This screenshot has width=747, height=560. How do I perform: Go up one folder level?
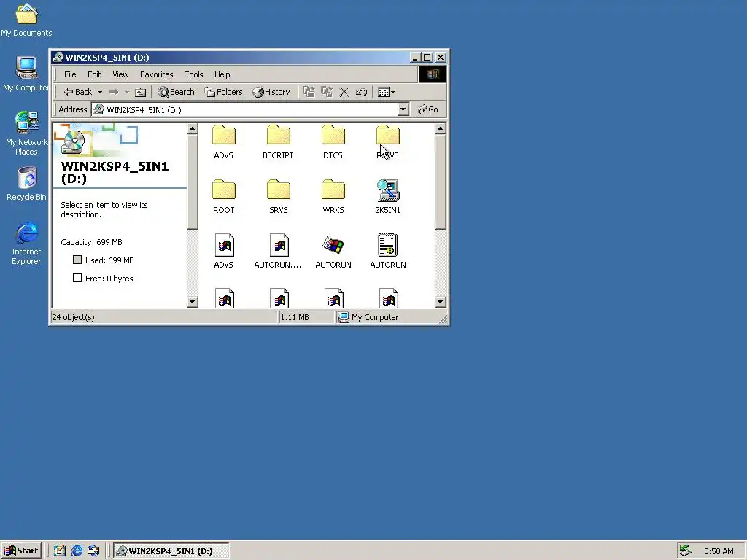click(x=140, y=92)
